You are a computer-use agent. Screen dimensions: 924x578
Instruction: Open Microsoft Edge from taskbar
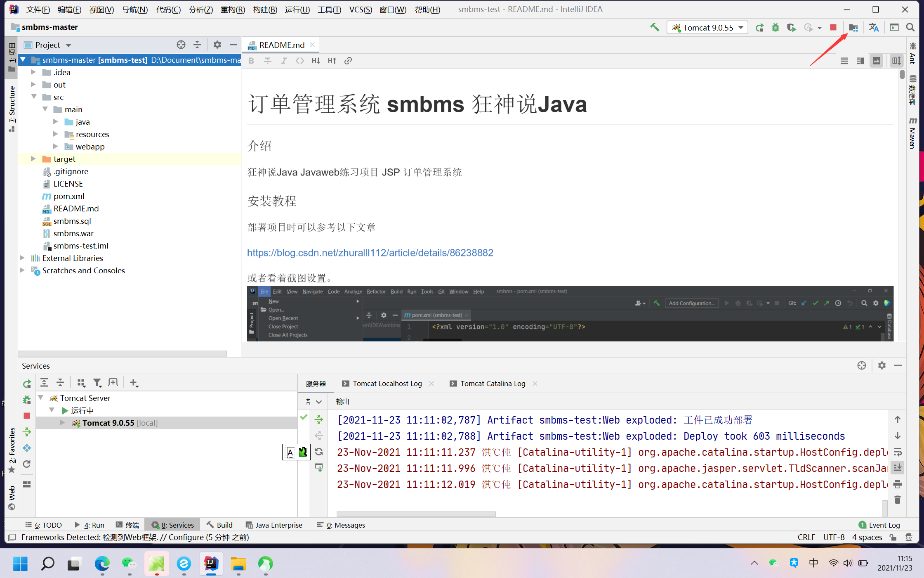coord(102,563)
